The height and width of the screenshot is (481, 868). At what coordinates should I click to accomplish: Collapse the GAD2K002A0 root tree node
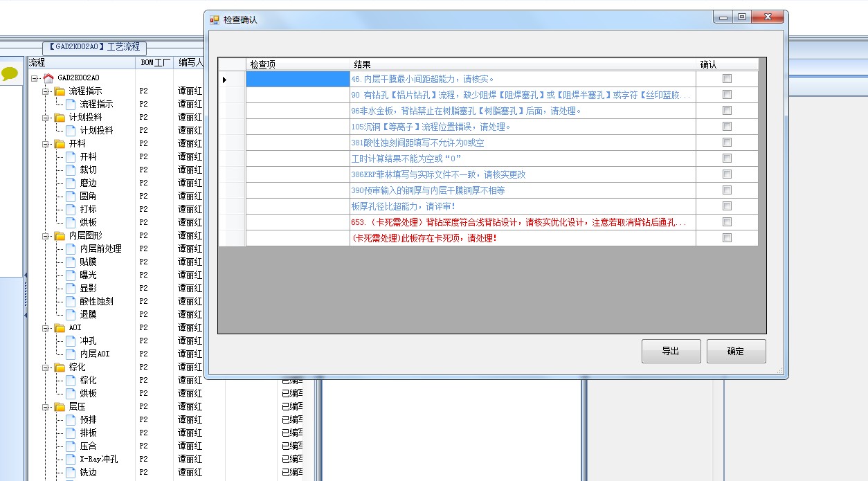(35, 78)
